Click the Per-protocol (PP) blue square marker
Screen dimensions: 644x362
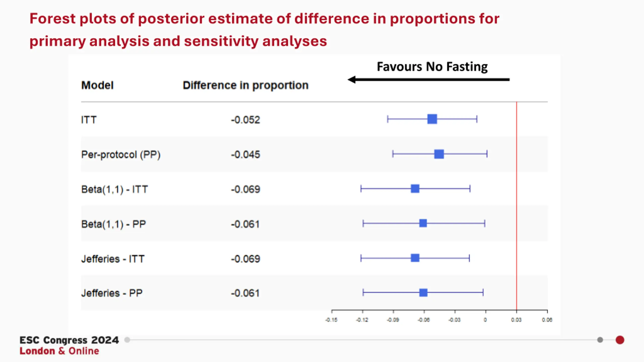pyautogui.click(x=439, y=154)
